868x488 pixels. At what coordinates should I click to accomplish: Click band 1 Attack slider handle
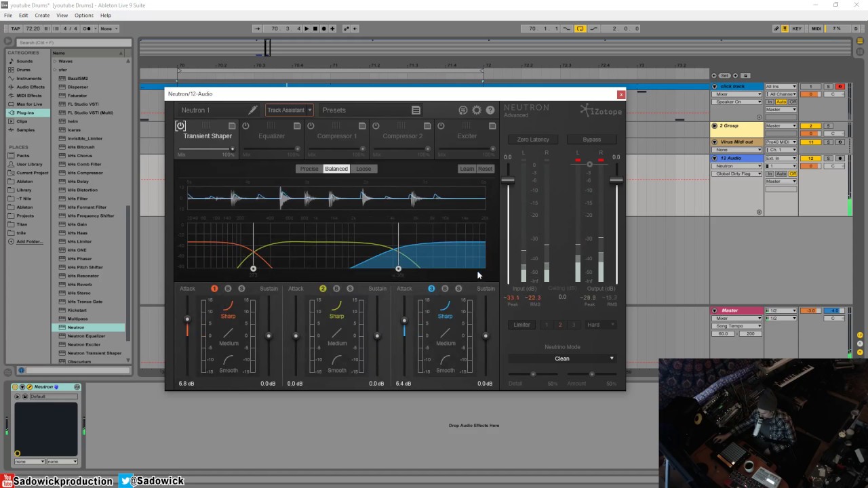click(x=187, y=319)
